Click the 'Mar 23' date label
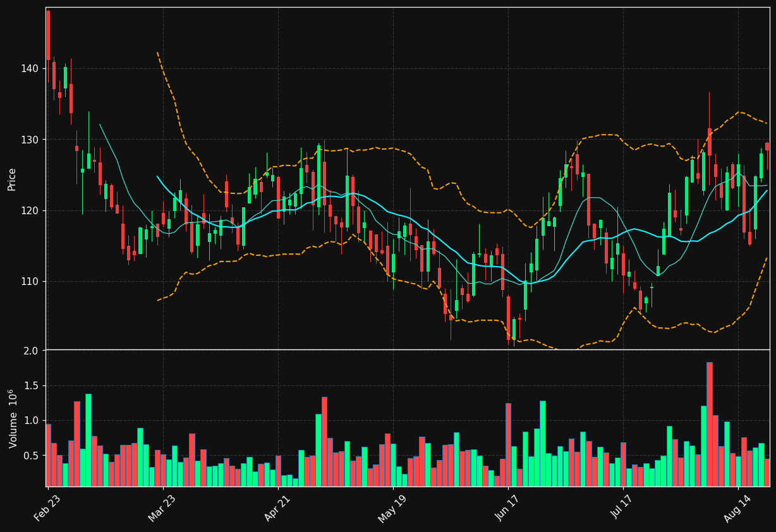The width and height of the screenshot is (776, 532). pyautogui.click(x=162, y=507)
